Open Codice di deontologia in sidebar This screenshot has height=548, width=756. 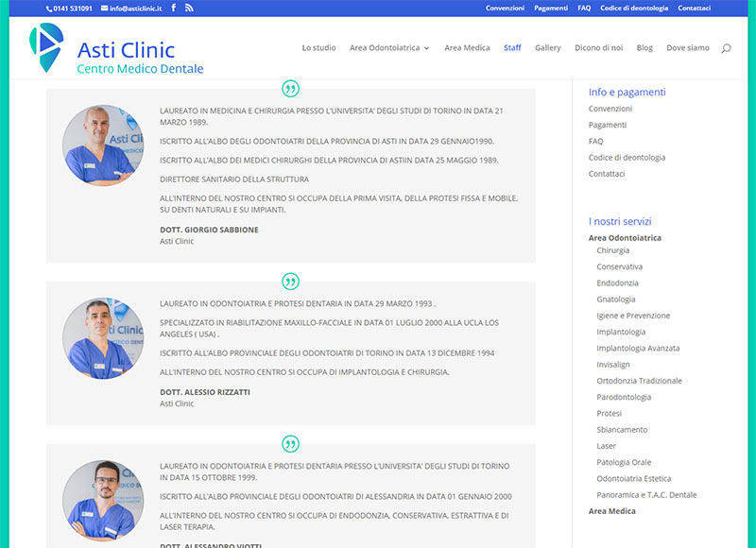click(x=627, y=157)
